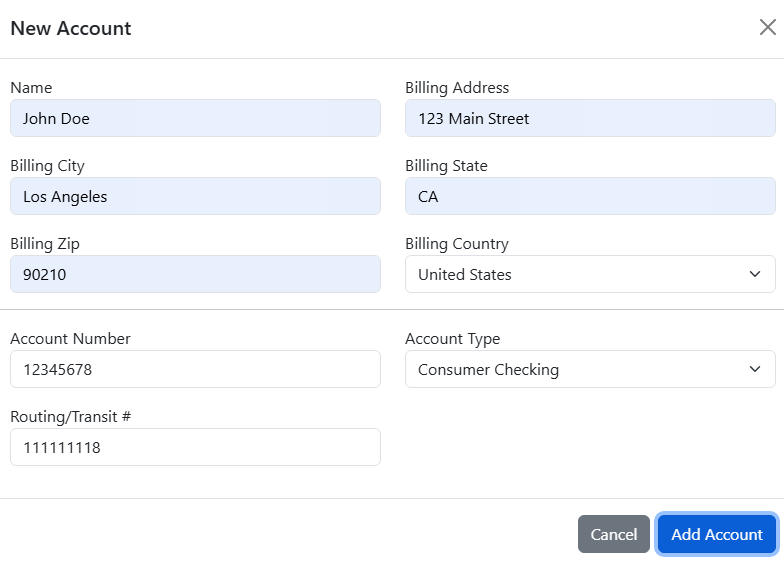784x562 pixels.
Task: Open the Account Type dropdown showing Consumer Checking
Action: tap(575, 369)
